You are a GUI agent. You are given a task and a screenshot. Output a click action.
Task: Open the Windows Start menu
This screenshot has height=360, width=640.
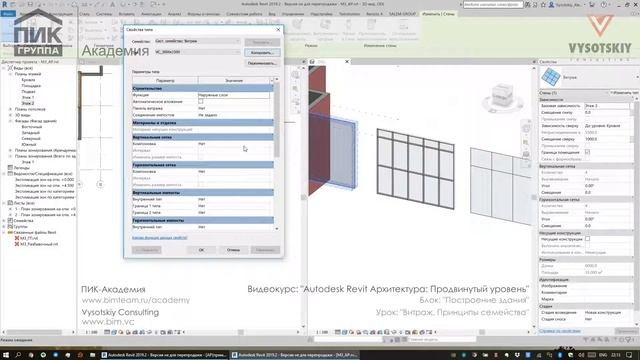coord(6,355)
